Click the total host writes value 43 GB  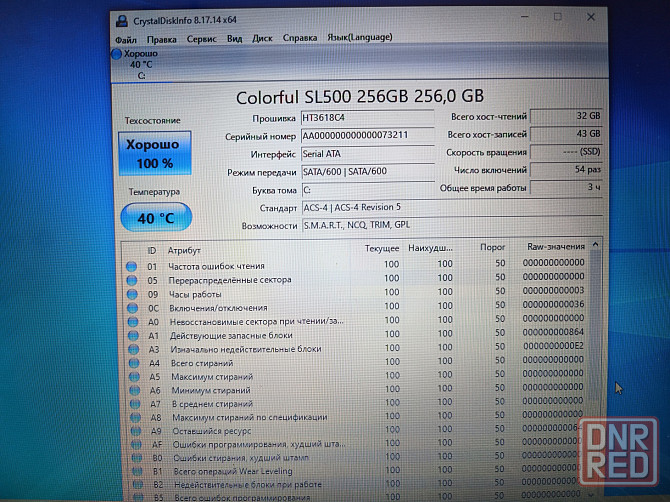pos(566,134)
